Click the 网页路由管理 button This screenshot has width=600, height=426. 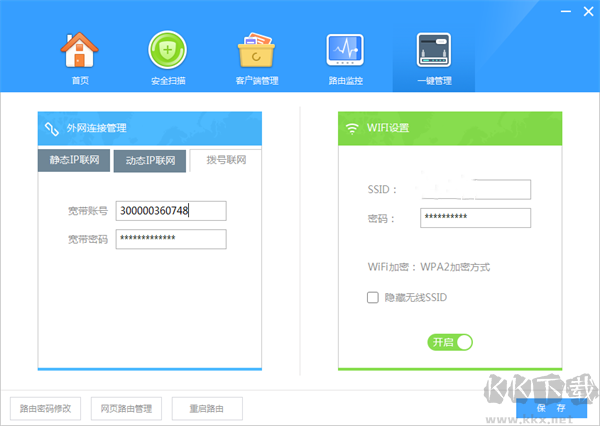click(126, 408)
